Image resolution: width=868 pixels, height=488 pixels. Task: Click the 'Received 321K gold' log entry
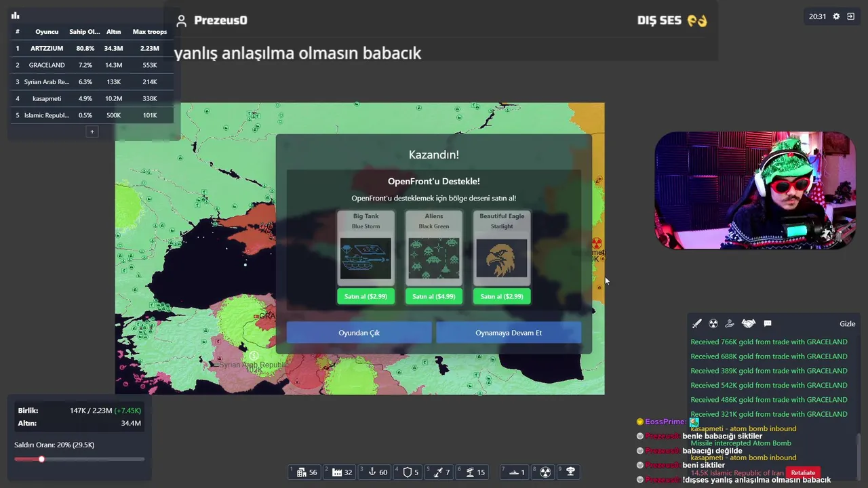tap(768, 414)
